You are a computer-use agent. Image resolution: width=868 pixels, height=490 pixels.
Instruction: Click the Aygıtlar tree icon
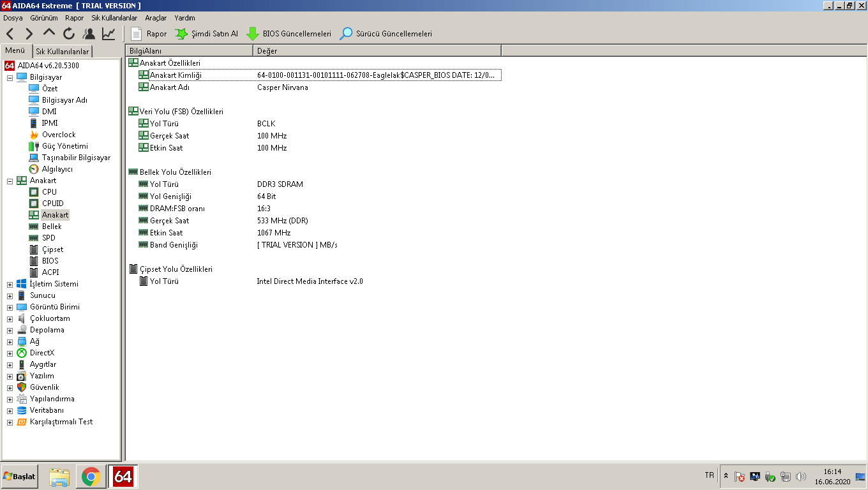coord(22,364)
